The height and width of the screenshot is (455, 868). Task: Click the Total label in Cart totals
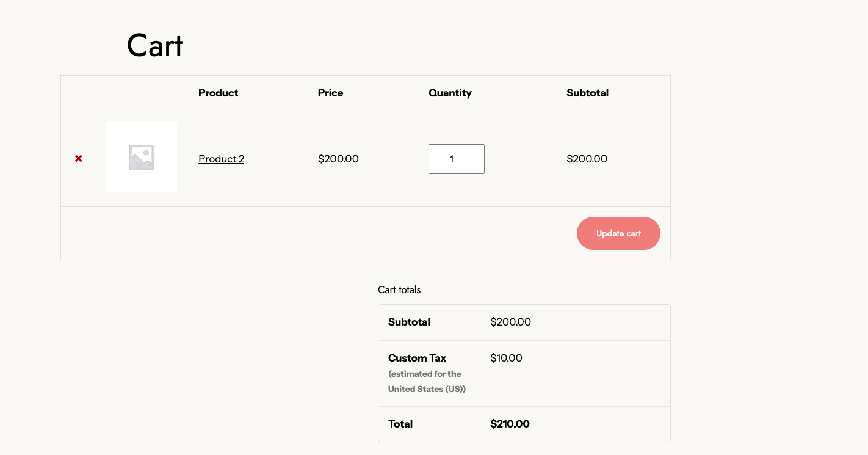click(x=400, y=424)
